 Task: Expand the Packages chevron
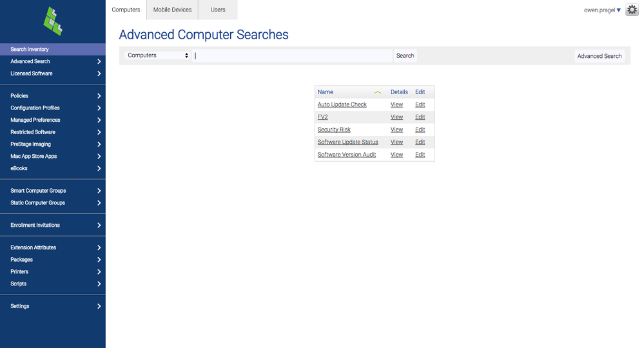[99, 260]
